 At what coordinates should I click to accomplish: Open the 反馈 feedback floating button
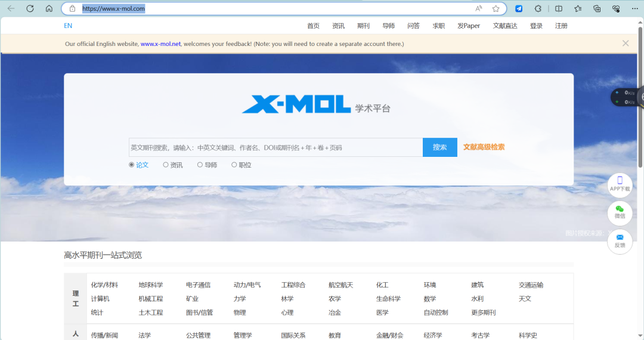(620, 242)
